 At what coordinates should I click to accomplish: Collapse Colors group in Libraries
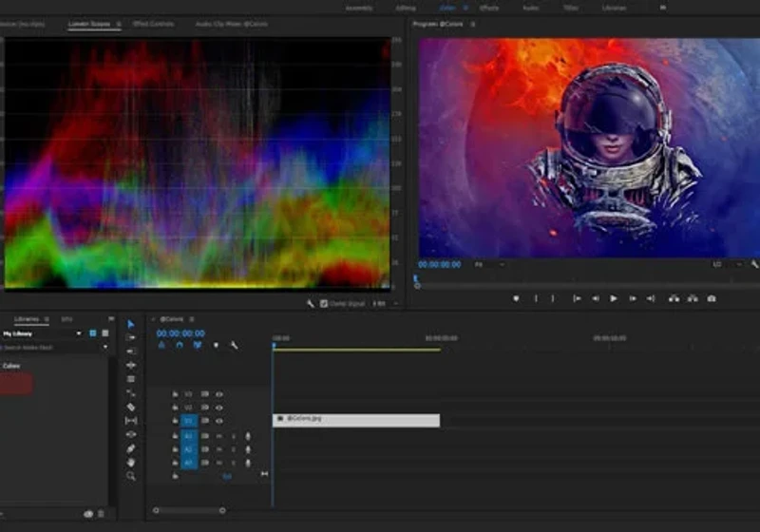click(11, 366)
